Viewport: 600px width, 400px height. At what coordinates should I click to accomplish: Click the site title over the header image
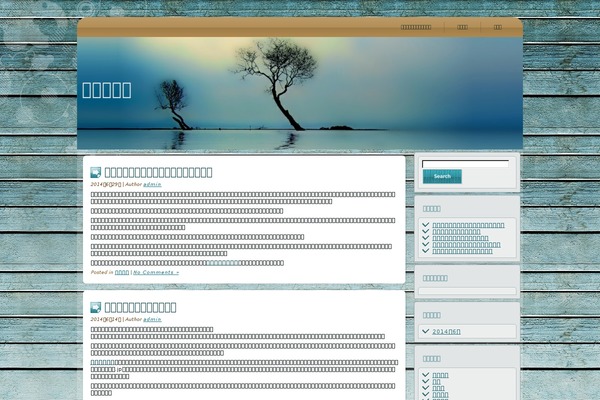click(x=107, y=90)
